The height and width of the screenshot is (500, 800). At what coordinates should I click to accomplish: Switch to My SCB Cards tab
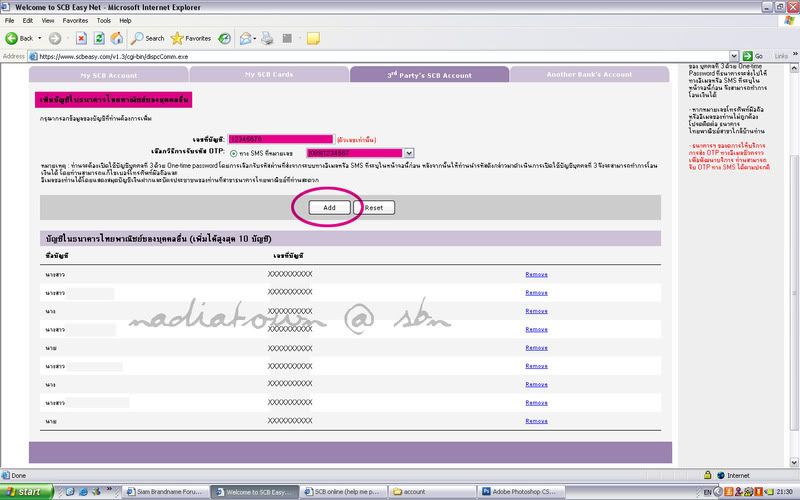click(x=269, y=74)
